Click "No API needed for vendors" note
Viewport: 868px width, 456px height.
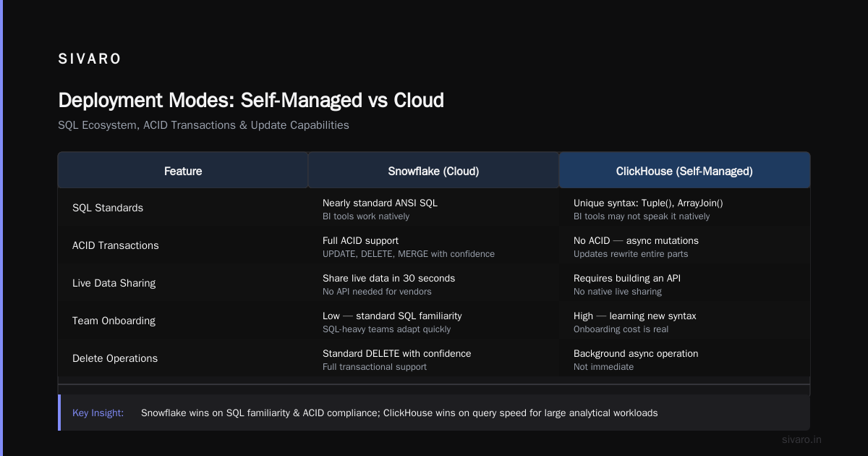(x=377, y=291)
